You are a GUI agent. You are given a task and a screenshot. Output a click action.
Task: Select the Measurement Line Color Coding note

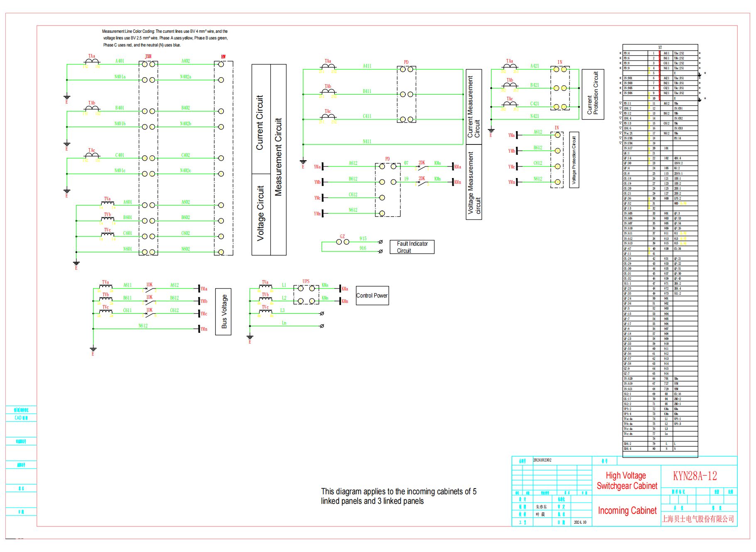tap(165, 38)
